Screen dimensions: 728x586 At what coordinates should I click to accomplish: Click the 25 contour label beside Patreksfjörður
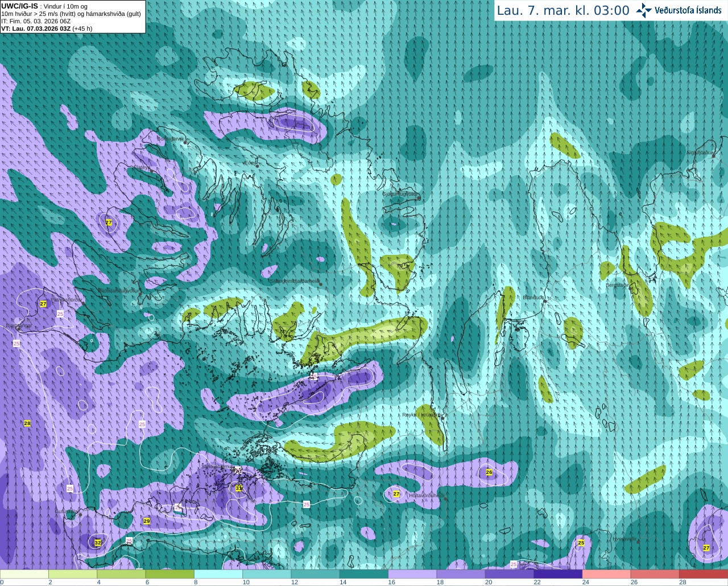click(x=60, y=313)
